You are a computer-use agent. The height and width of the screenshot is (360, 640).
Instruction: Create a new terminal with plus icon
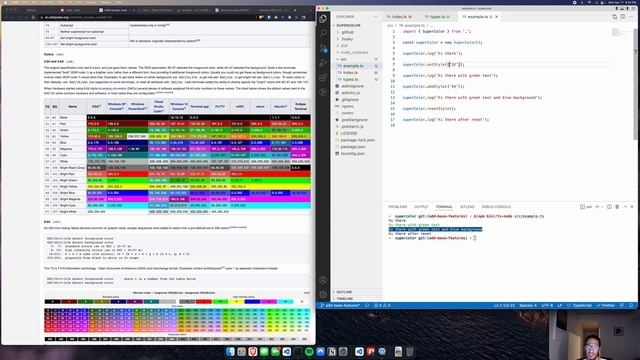[x=597, y=207]
